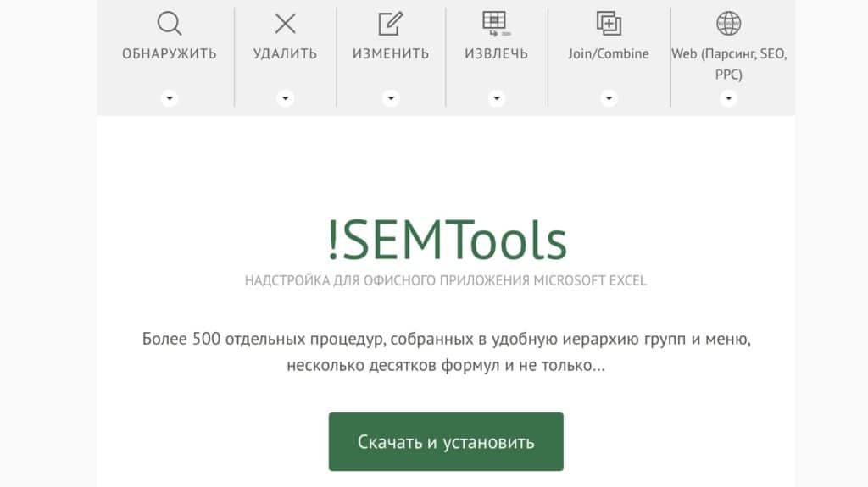This screenshot has height=487, width=868.
Task: Click the table extract icon above ИЗВЛЕЧЬ
Action: click(496, 23)
